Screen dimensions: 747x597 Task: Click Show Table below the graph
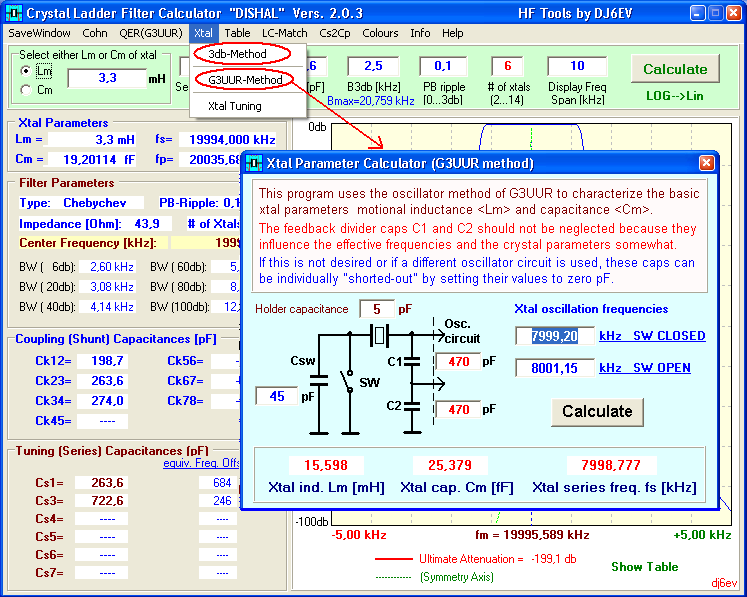pos(645,567)
